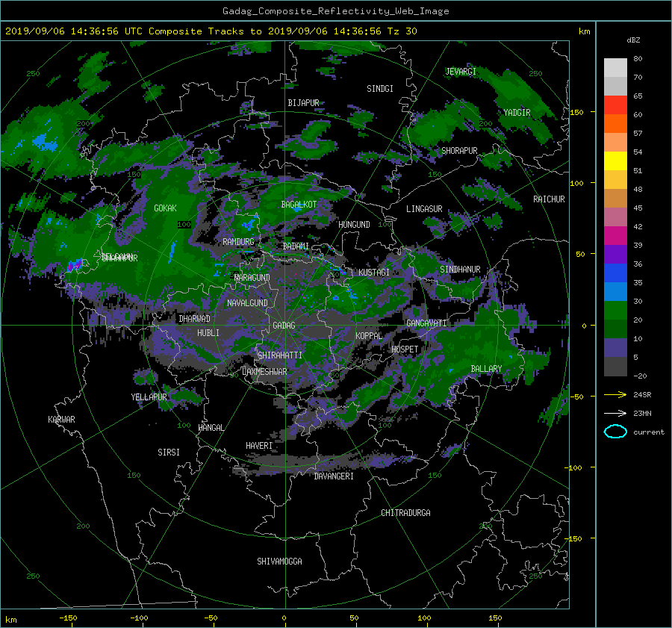This screenshot has width=672, height=628.
Task: Click the 24SR legend label
Action: (x=642, y=395)
